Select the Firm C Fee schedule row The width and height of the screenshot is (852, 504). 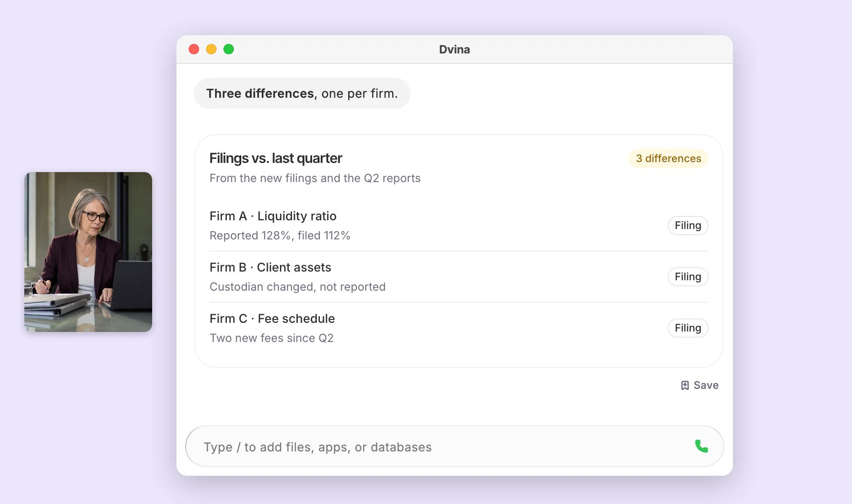[x=459, y=328]
